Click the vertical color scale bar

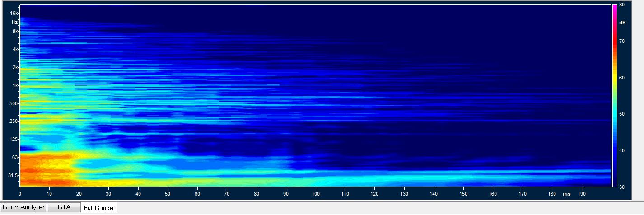(x=614, y=96)
